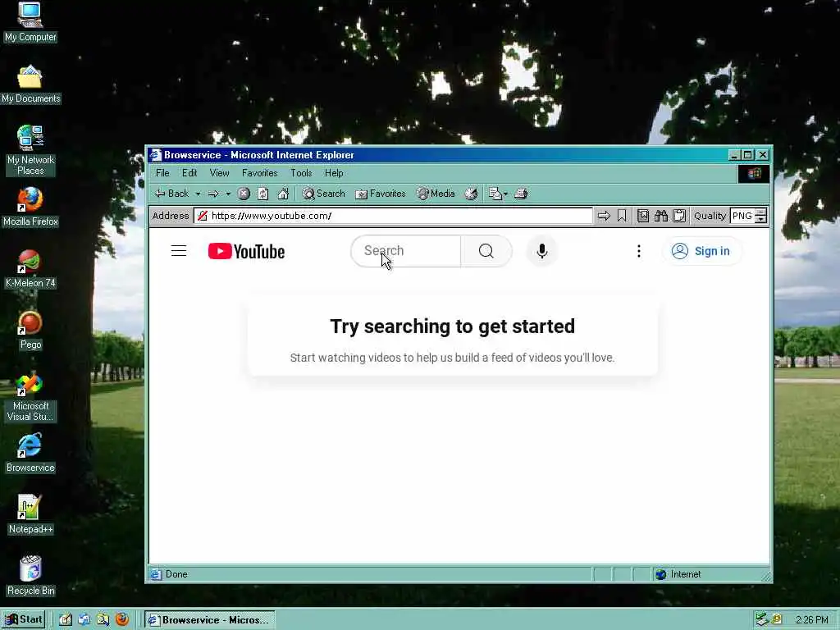Select the Notepad++ desktop shortcut
Screen dimensions: 840x630
[30, 514]
